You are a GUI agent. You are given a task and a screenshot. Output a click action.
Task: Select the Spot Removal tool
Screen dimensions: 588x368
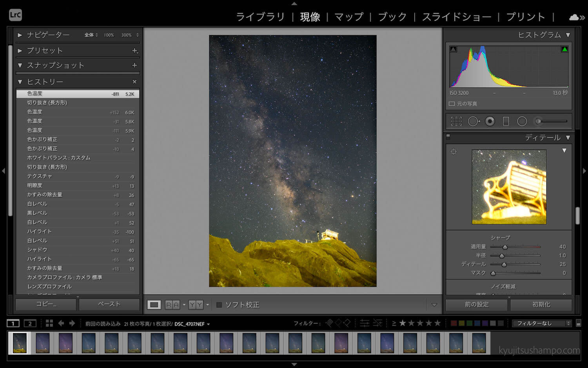tap(474, 121)
